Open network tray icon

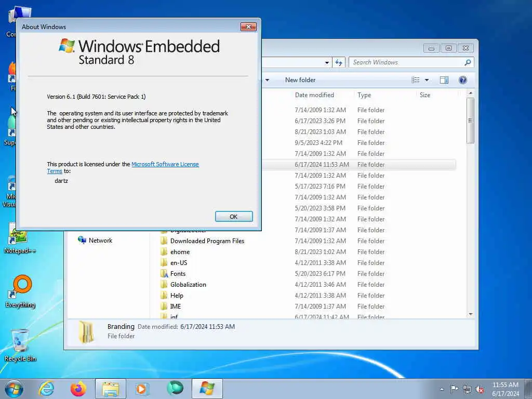point(467,389)
